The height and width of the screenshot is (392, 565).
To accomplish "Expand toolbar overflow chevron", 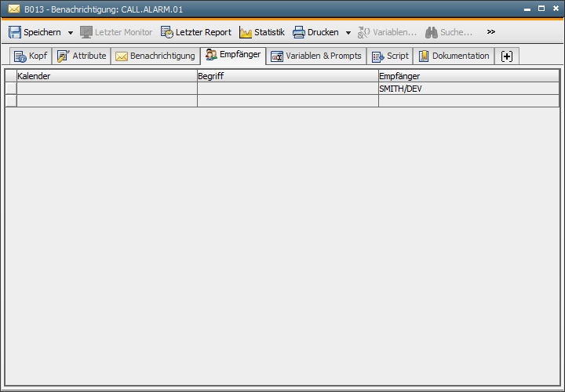I will [491, 32].
